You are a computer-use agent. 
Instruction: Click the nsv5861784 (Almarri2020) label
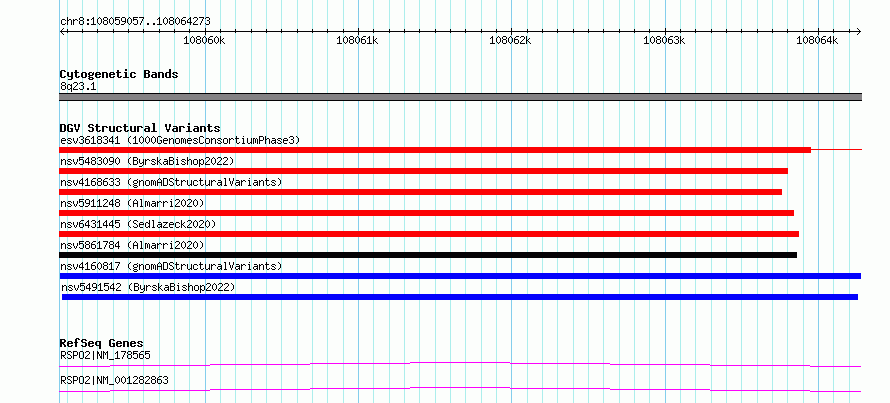tap(132, 245)
